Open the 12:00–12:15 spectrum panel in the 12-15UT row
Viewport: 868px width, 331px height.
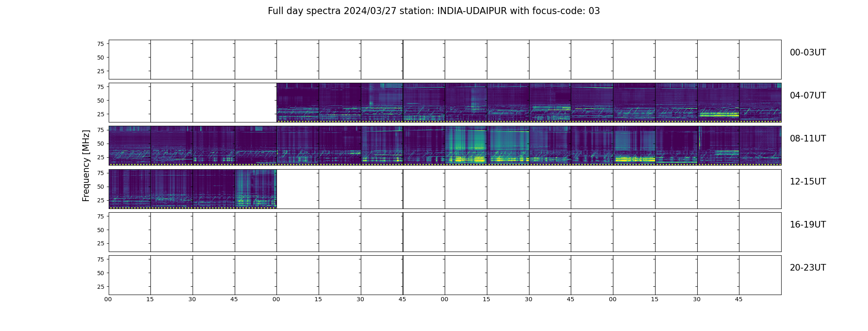point(129,189)
